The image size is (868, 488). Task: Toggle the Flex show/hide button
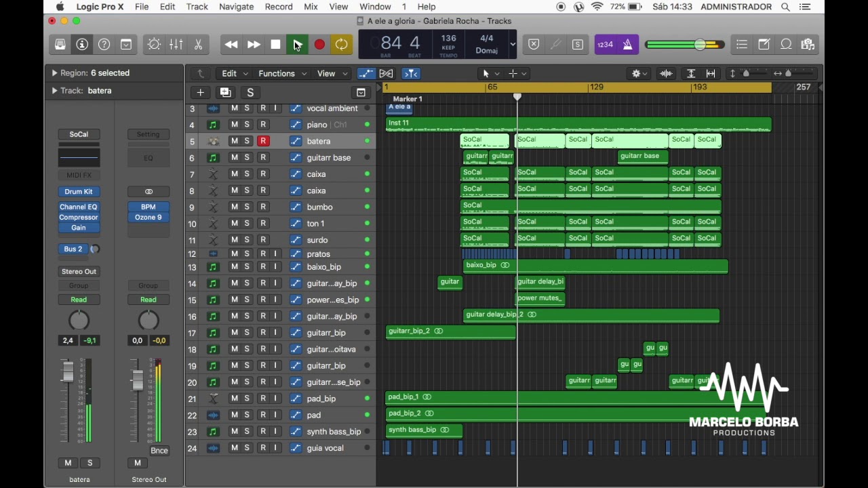pos(387,73)
